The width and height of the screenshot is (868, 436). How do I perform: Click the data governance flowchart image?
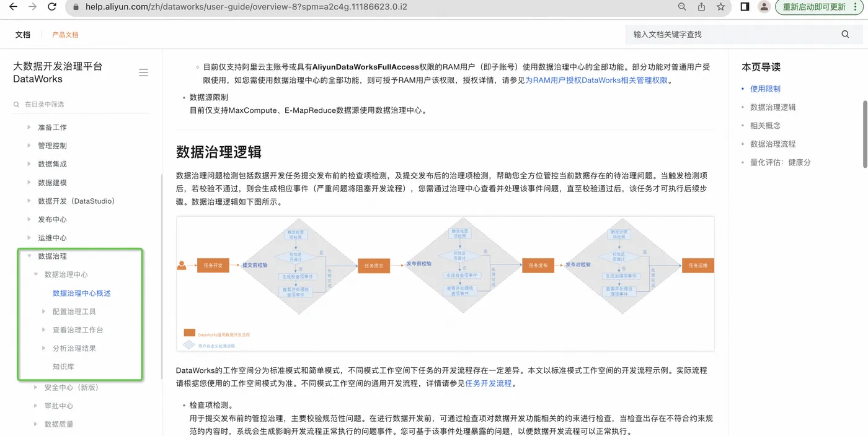click(445, 284)
